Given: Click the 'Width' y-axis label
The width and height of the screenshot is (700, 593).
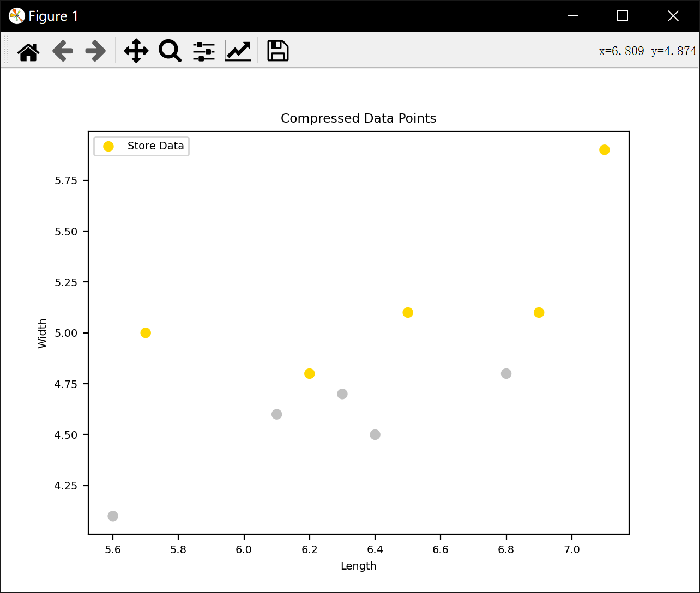Looking at the screenshot, I should pos(43,333).
